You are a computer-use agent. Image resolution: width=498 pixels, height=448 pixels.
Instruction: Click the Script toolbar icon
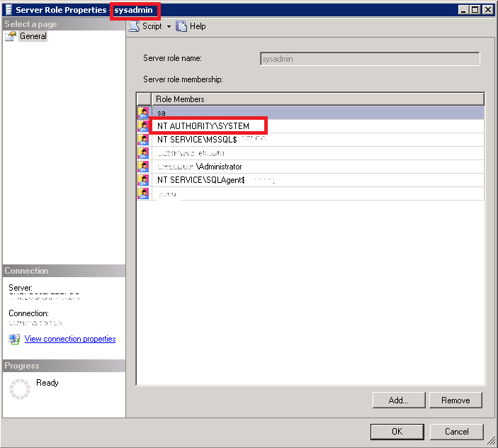pyautogui.click(x=134, y=26)
